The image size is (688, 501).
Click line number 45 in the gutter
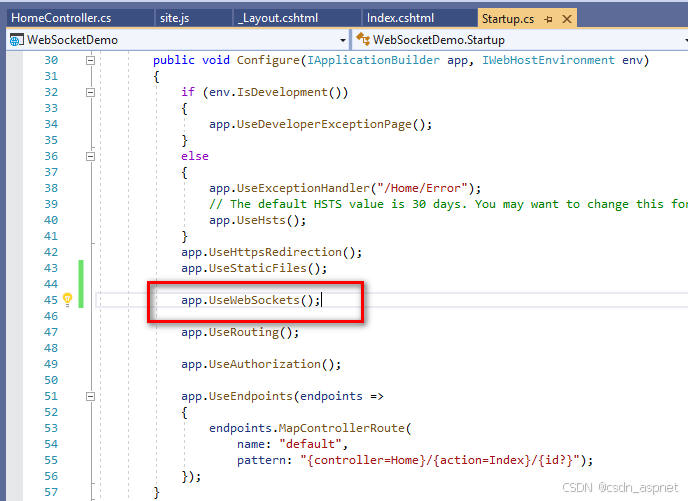coord(51,301)
